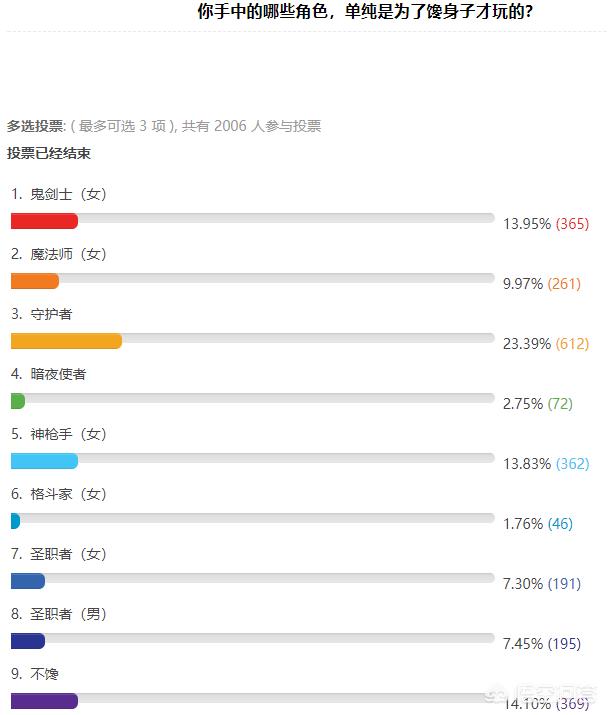Select the 鬼剑士（女）option label
The image size is (608, 715).
(68, 194)
